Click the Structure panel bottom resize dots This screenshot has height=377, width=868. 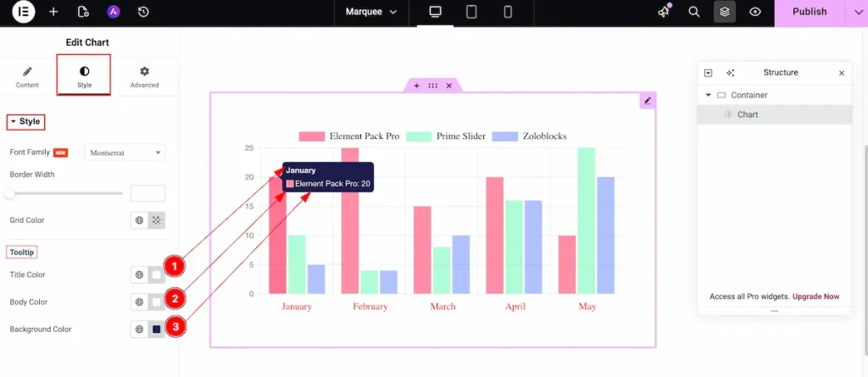[x=775, y=311]
